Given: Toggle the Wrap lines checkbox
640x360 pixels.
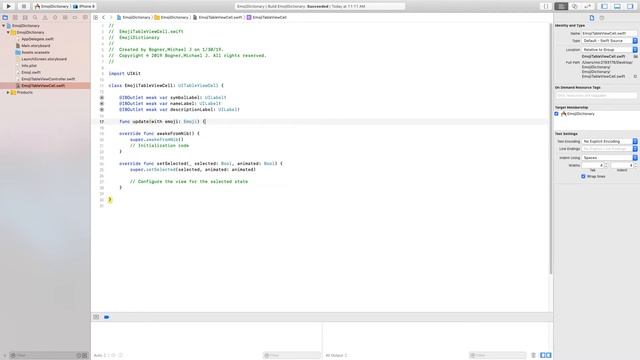Looking at the screenshot, I should [x=583, y=176].
